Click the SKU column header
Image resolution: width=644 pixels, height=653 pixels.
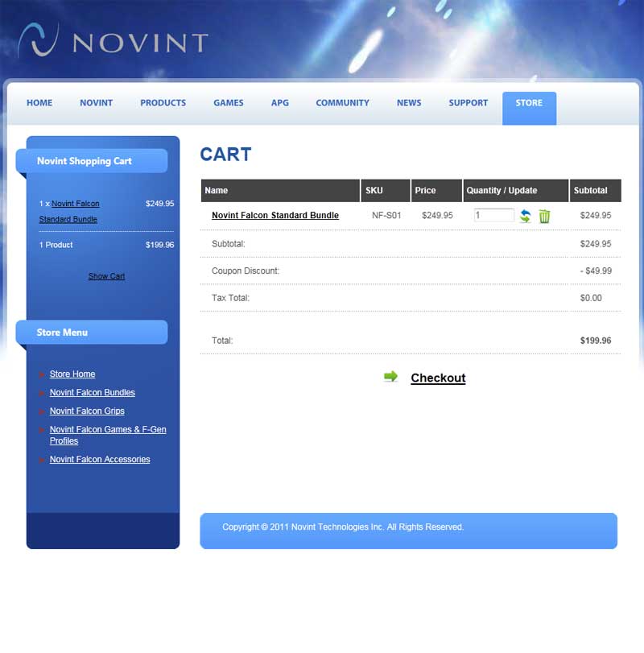(x=386, y=191)
